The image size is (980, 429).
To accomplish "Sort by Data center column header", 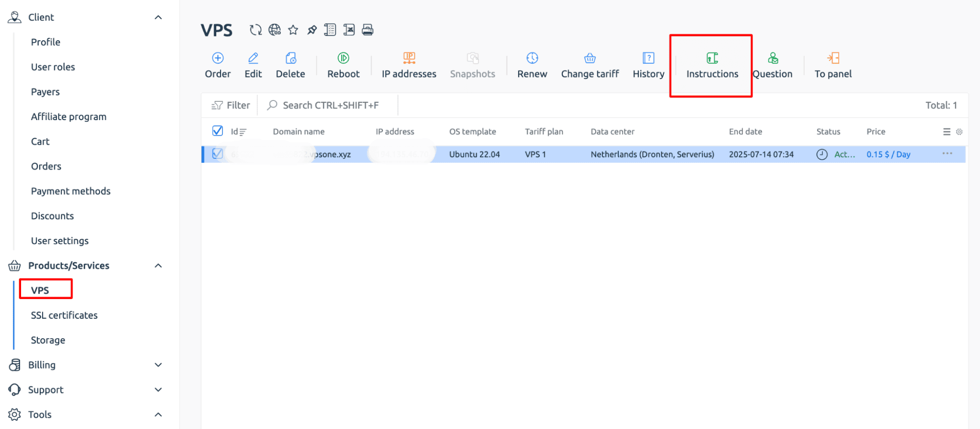I will 612,131.
